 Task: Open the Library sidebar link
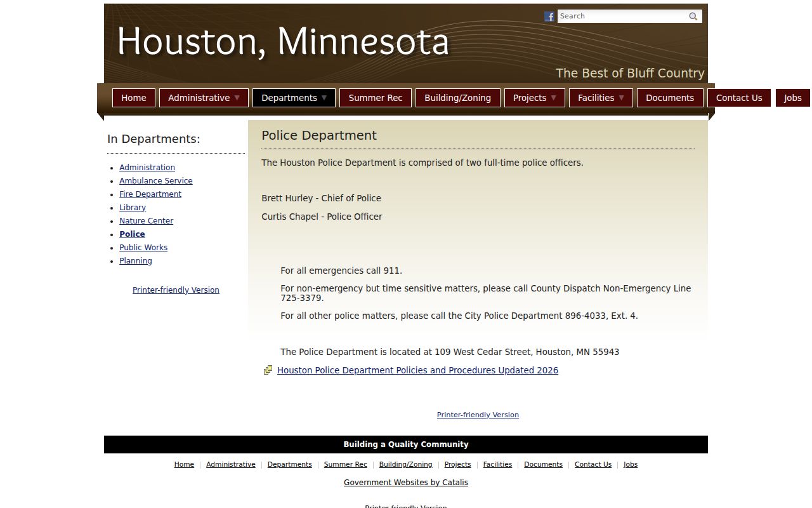click(133, 208)
